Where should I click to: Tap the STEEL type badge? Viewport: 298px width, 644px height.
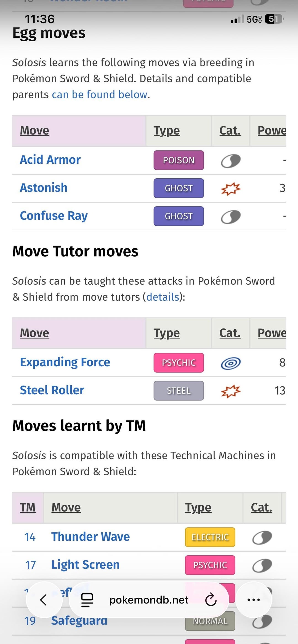[179, 391]
